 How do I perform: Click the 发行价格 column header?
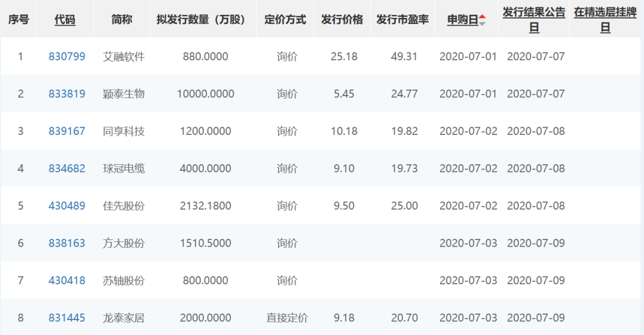click(342, 19)
